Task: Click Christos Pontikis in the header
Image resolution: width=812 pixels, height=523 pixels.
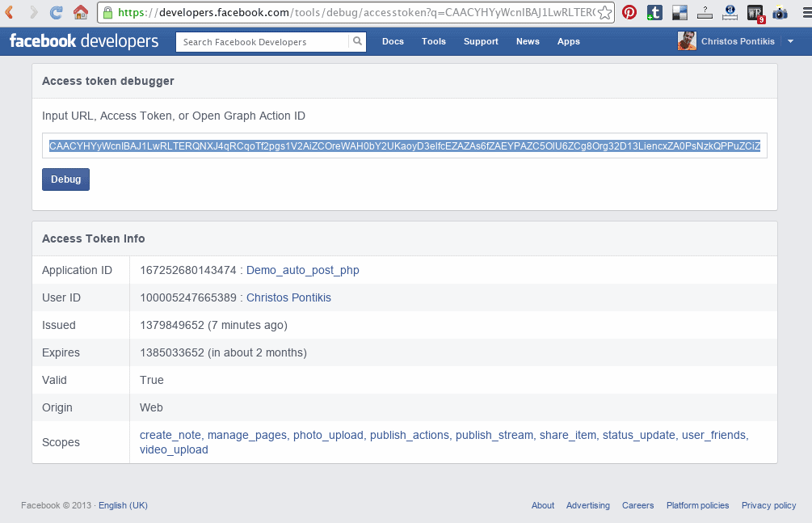Action: click(738, 41)
